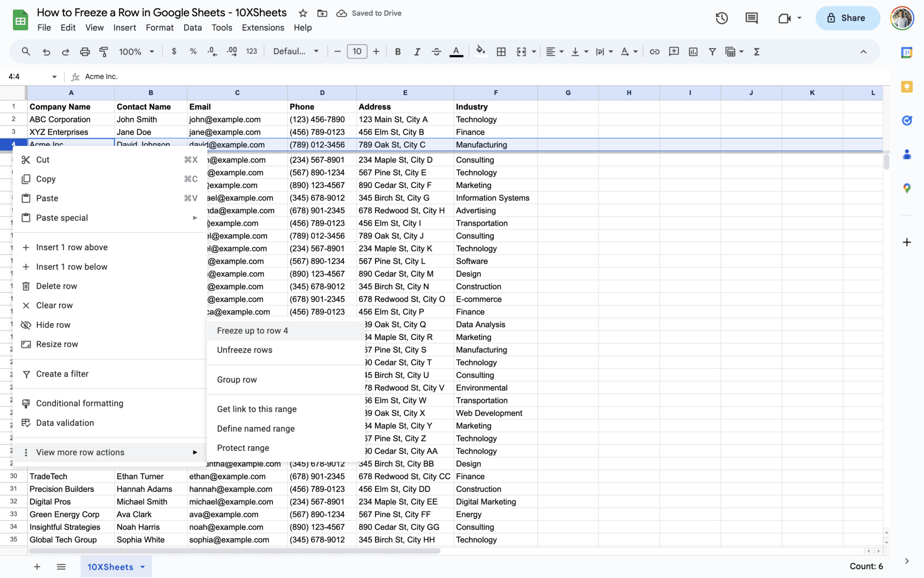The image size is (924, 578).
Task: Click the Functions sigma icon
Action: pos(757,51)
